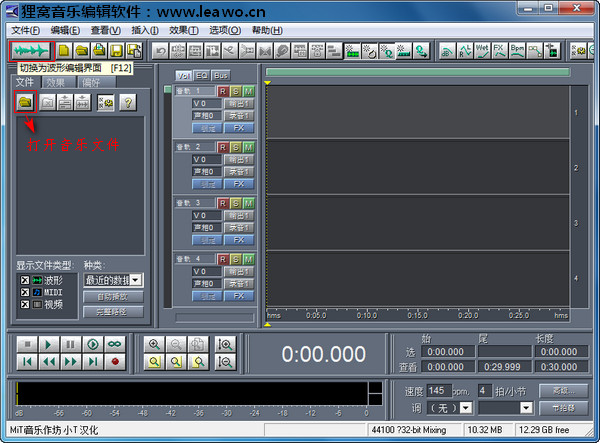The height and width of the screenshot is (443, 600).
Task: Zoom to selection yellow magnifier icon
Action: (154, 362)
